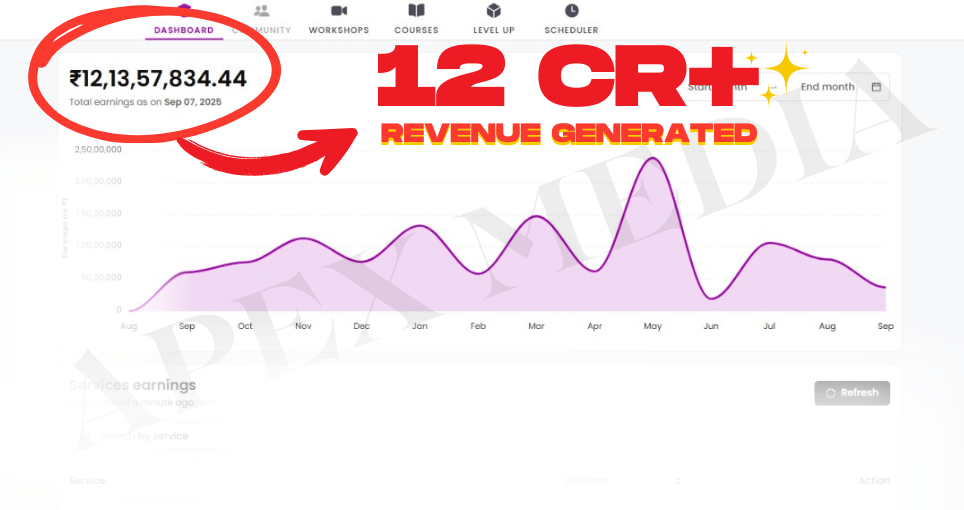Click the Community people icon
964x510 pixels.
(x=261, y=11)
